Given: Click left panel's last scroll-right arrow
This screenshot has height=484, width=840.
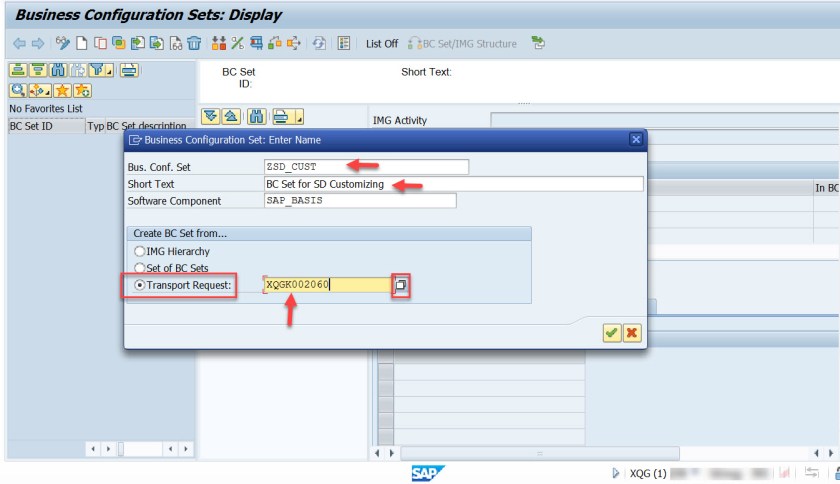Looking at the screenshot, I should (x=185, y=449).
